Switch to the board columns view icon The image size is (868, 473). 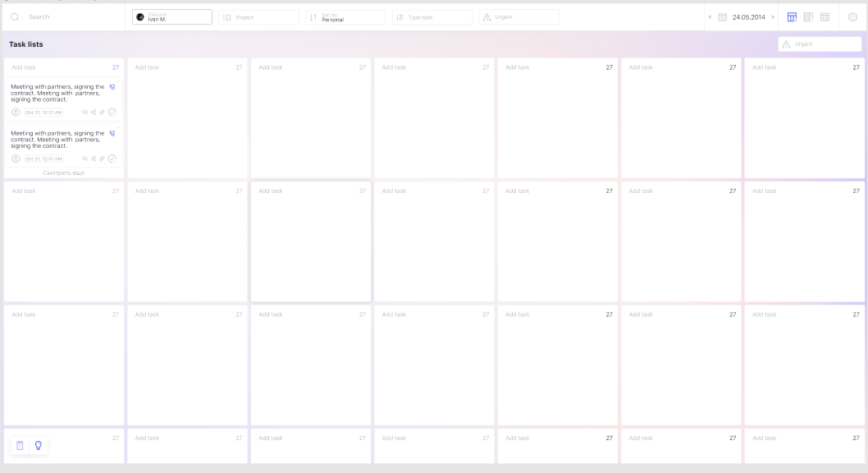tap(793, 17)
